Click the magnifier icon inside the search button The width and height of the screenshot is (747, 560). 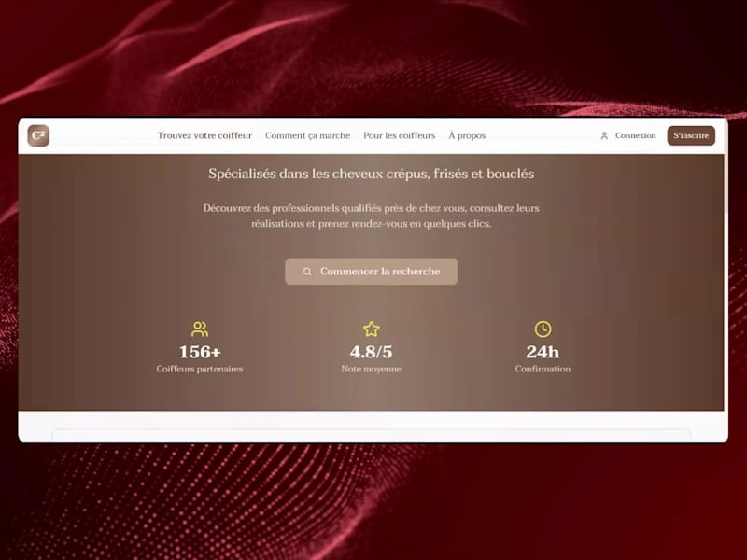tap(307, 271)
